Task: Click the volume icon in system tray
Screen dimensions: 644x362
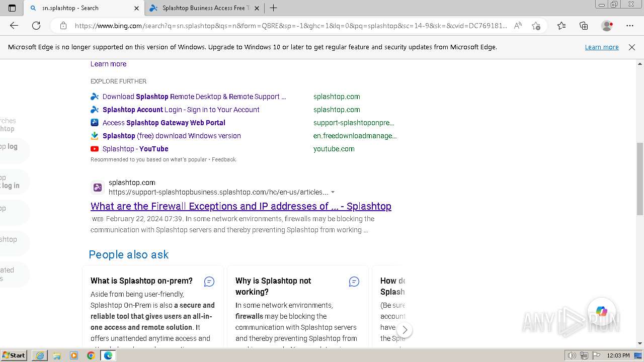Action: (572, 355)
